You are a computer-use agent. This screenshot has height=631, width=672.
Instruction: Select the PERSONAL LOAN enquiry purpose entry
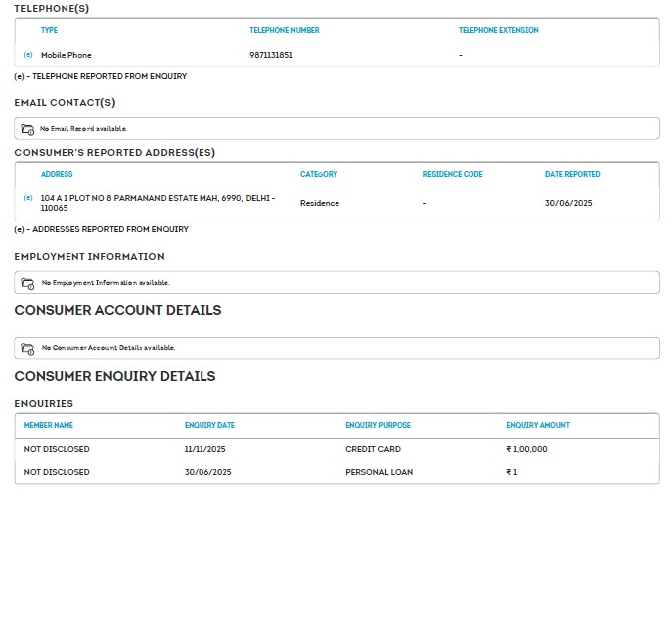pos(379,472)
